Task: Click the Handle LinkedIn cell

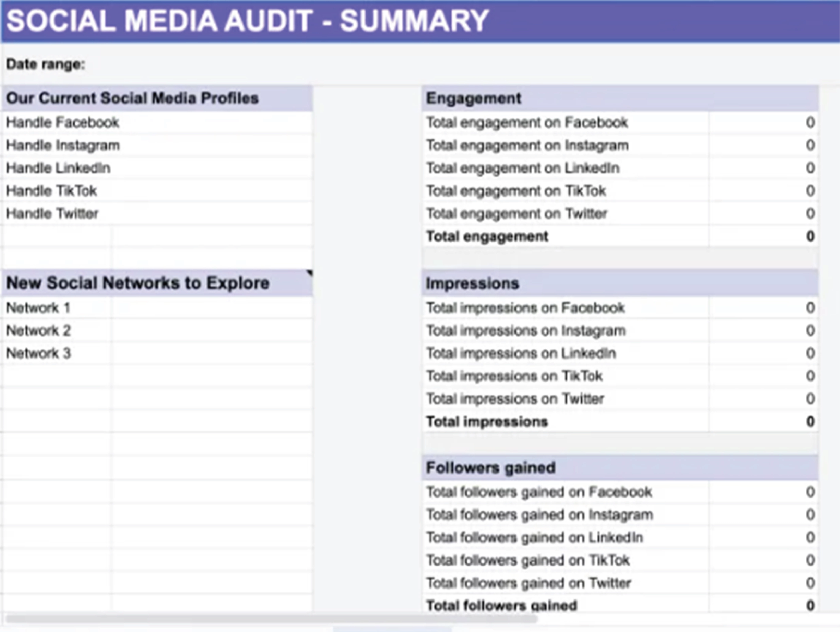Action: [59, 168]
